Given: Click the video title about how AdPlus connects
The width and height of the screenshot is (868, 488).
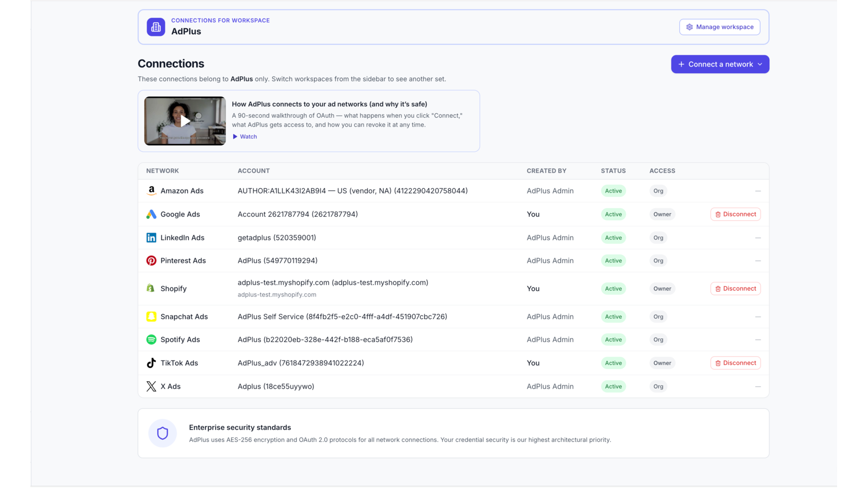Looking at the screenshot, I should (329, 104).
